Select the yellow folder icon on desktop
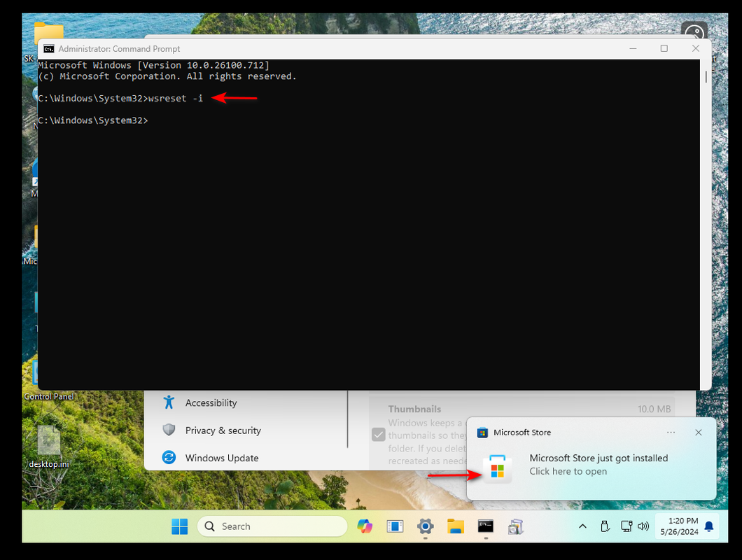The width and height of the screenshot is (742, 560). (x=49, y=31)
